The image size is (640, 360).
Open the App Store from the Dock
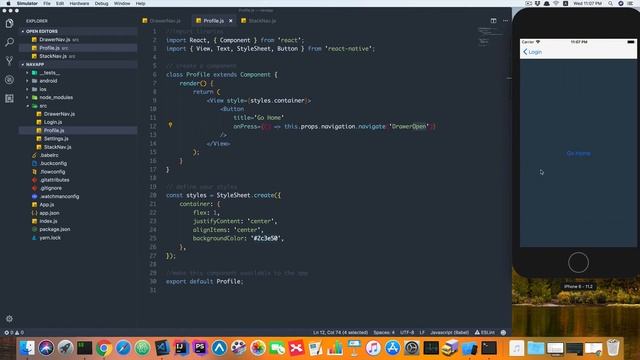(392, 348)
